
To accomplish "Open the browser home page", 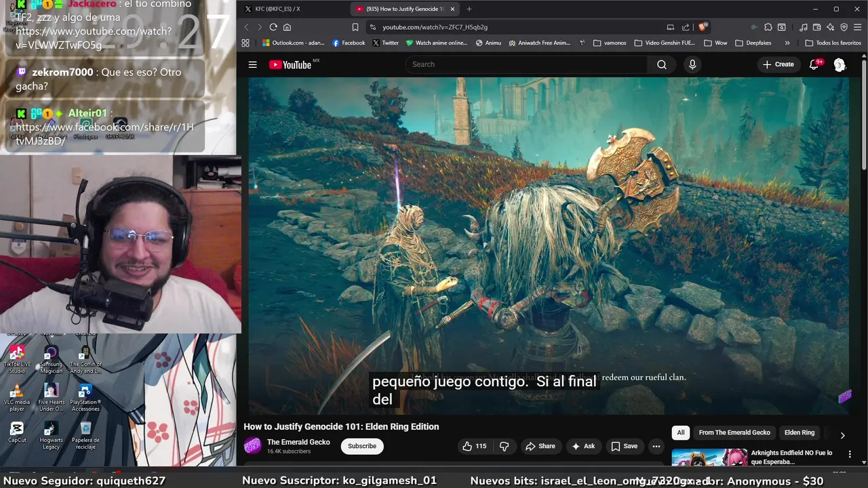I will tap(287, 27).
